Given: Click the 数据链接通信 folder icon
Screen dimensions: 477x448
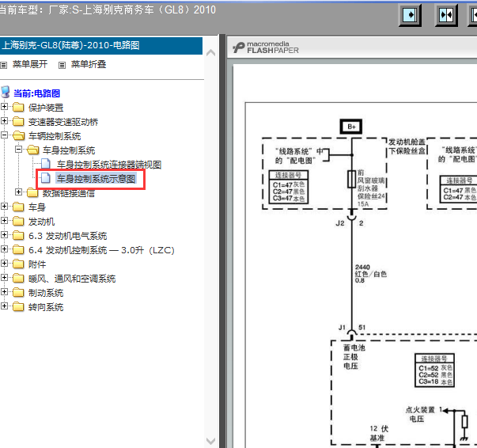Looking at the screenshot, I should coord(32,192).
